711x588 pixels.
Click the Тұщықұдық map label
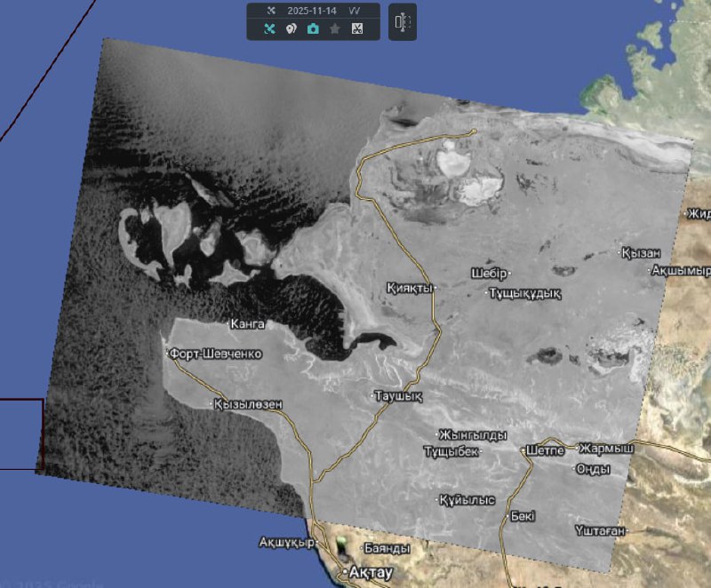(x=526, y=293)
